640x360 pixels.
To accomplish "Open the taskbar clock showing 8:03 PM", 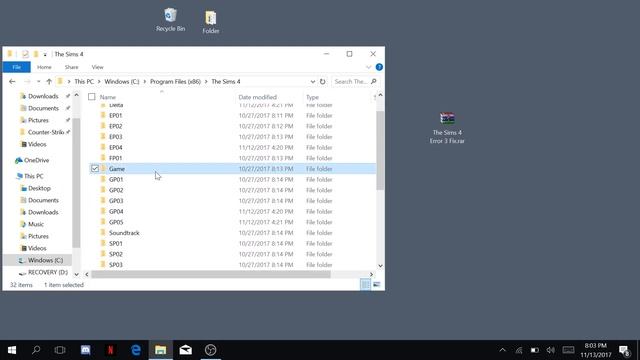I will tap(596, 350).
